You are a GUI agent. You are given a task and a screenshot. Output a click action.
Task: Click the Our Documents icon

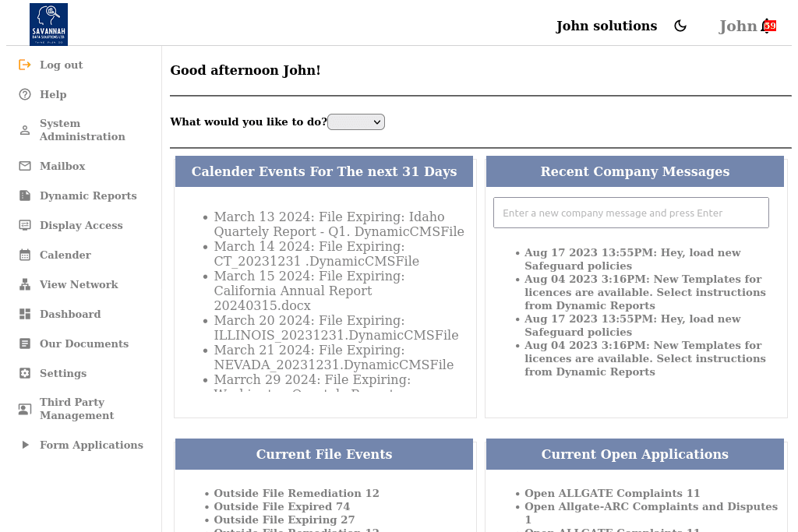pyautogui.click(x=24, y=344)
